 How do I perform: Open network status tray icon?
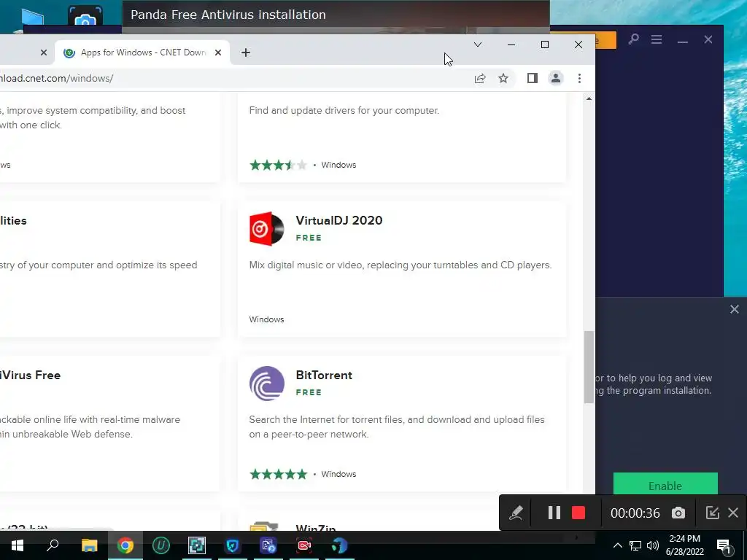(x=635, y=545)
